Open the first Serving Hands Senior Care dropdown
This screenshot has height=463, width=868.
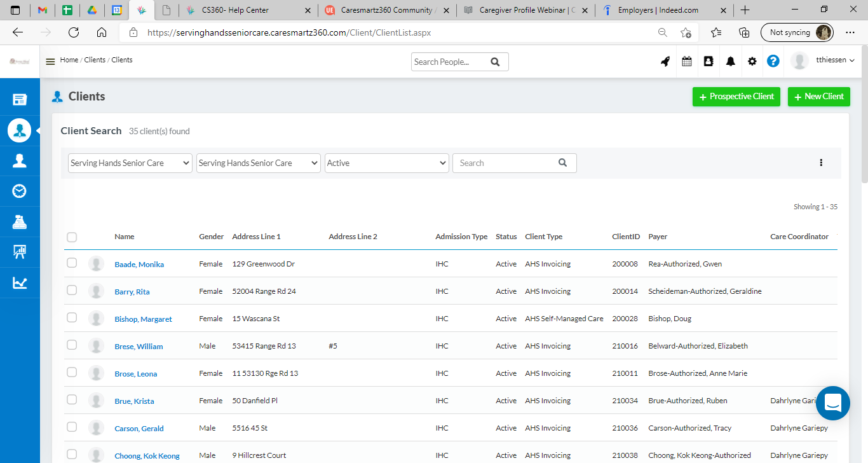[x=130, y=163]
